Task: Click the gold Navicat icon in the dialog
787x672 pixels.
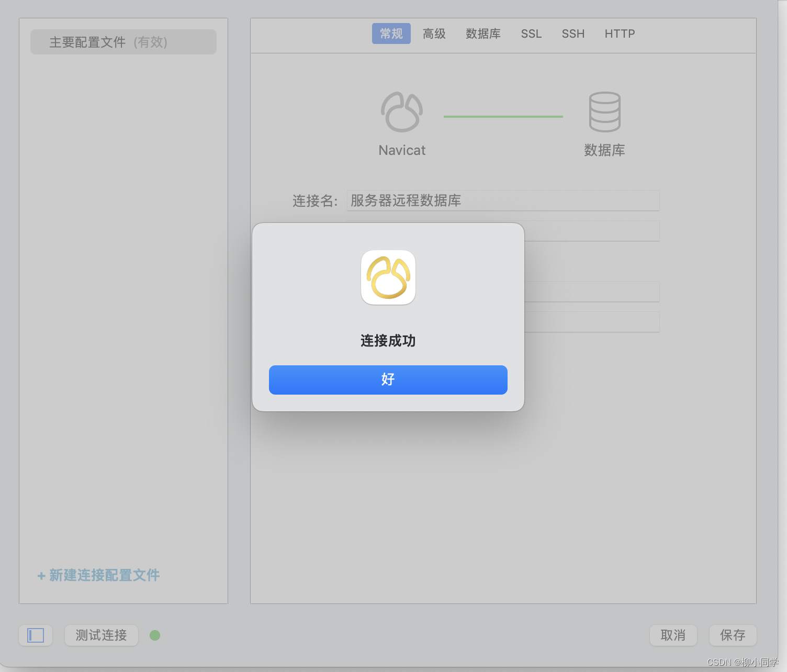Action: tap(388, 277)
